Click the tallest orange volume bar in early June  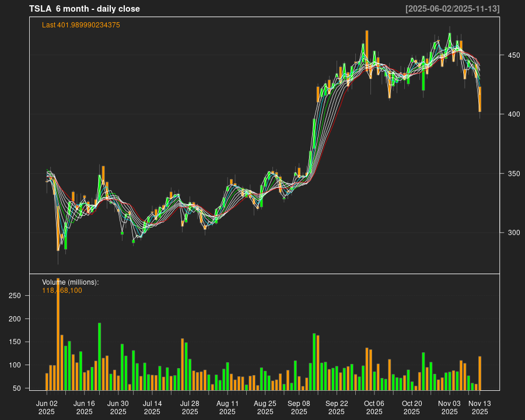(x=58, y=335)
